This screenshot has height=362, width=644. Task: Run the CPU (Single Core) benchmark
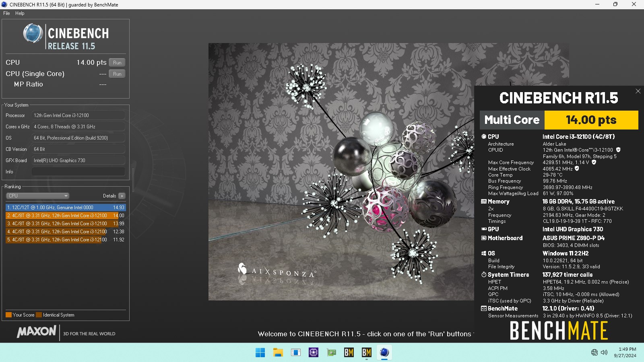[117, 74]
